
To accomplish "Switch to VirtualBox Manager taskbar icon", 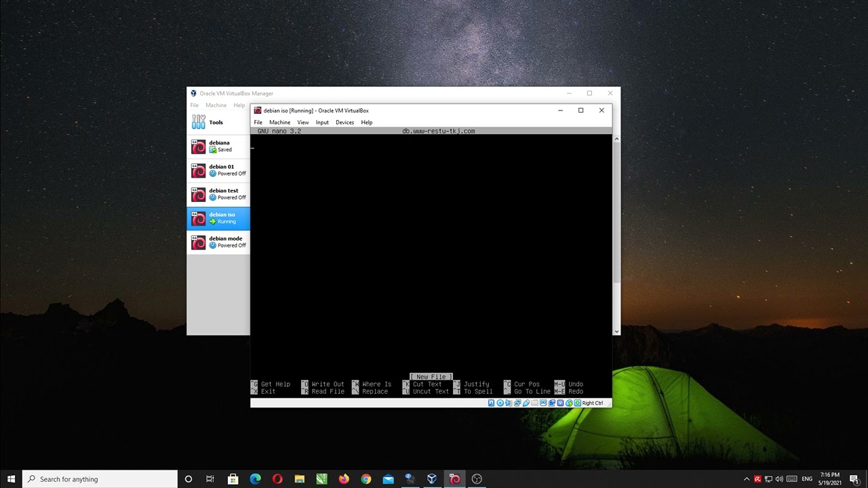I will click(x=432, y=479).
